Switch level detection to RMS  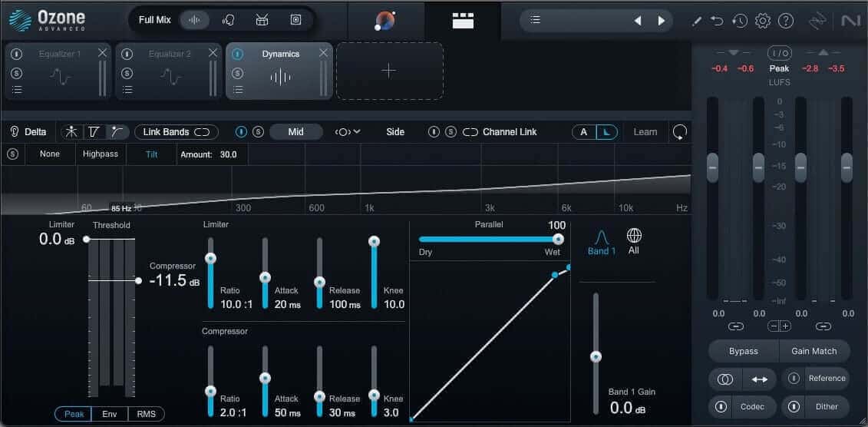tap(146, 414)
